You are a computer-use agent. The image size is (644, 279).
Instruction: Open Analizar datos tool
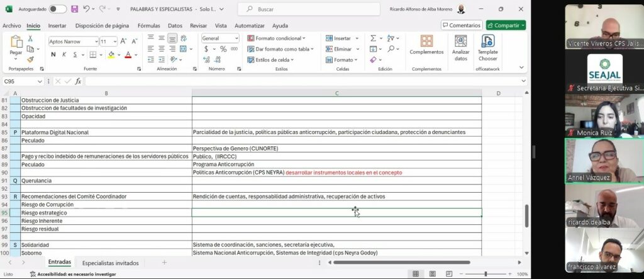[461, 47]
